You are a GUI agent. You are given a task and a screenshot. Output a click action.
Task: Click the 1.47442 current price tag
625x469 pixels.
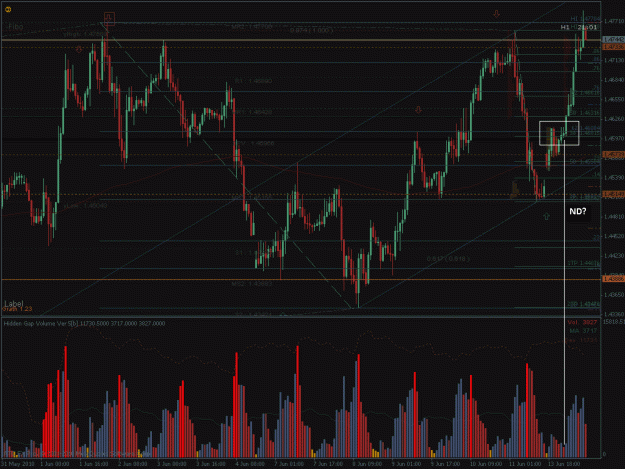pos(613,40)
